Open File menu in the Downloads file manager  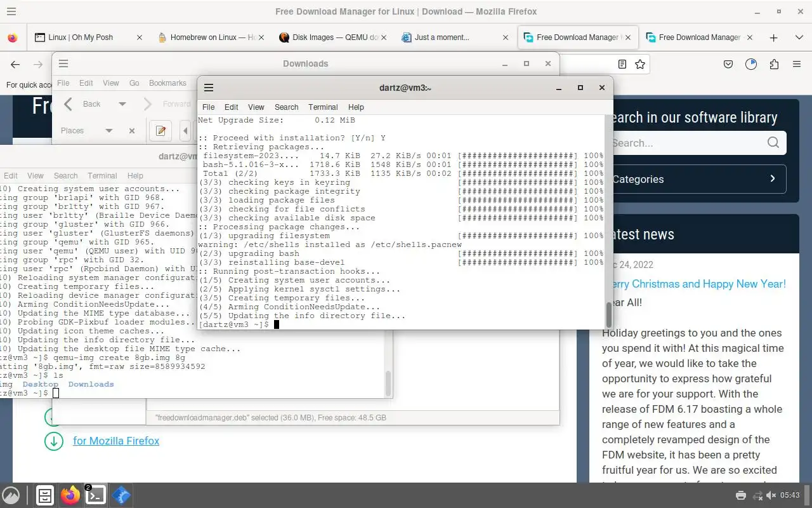pyautogui.click(x=63, y=83)
